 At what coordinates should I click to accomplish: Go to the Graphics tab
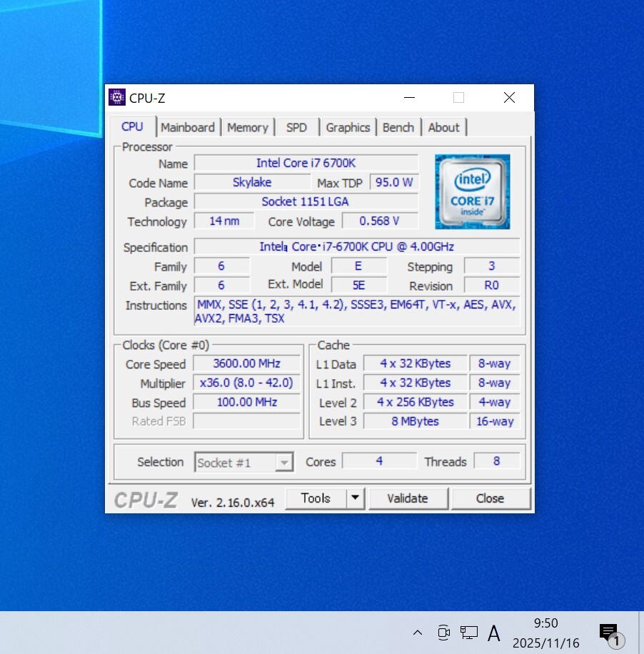348,128
